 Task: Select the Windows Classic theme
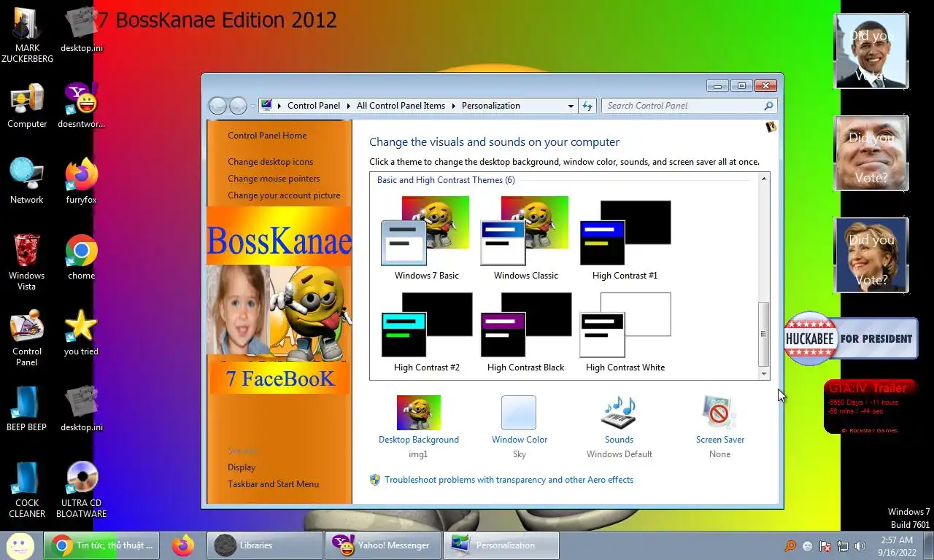pyautogui.click(x=525, y=238)
